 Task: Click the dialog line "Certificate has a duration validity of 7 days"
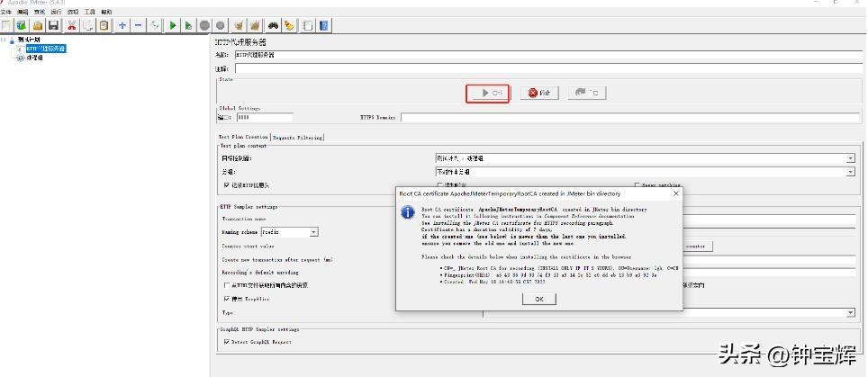[x=486, y=229]
